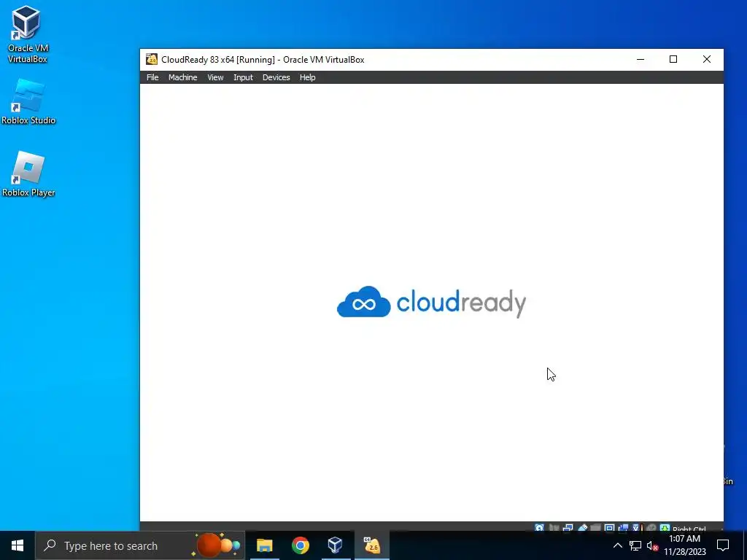Open File Explorer from the taskbar
The width and height of the screenshot is (747, 560).
264,545
